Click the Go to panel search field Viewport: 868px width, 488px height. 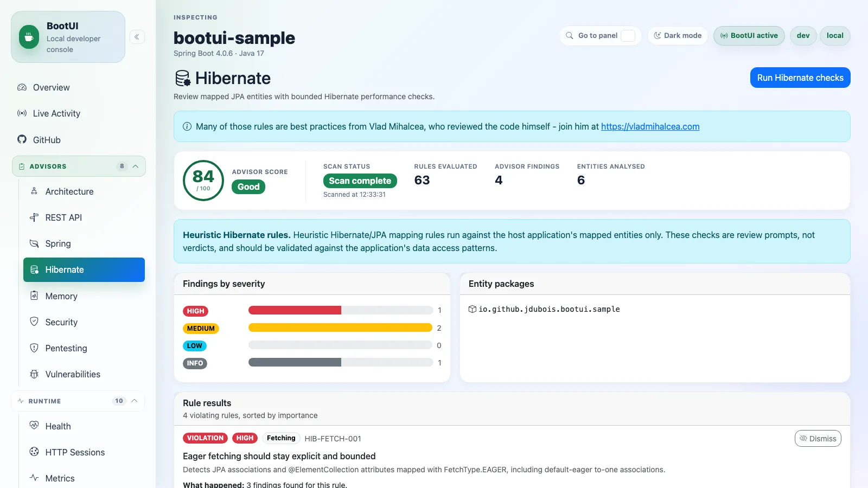pyautogui.click(x=601, y=36)
